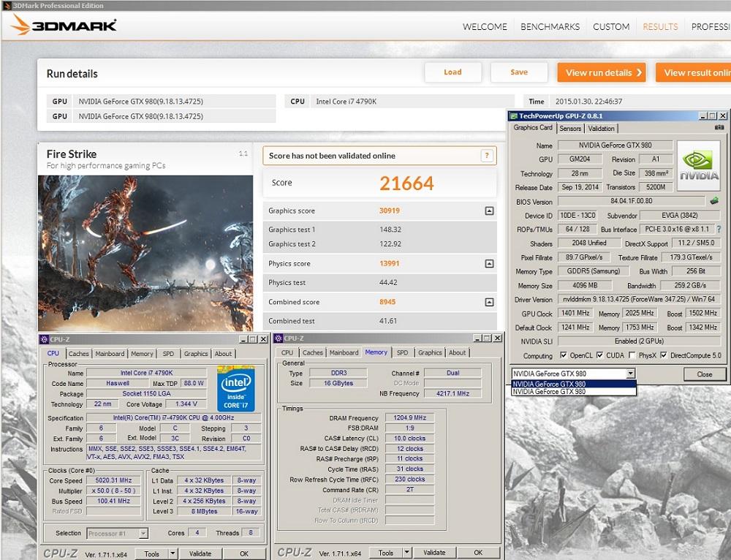Click the Bus Interface question mark in GPU-Z

pyautogui.click(x=719, y=230)
